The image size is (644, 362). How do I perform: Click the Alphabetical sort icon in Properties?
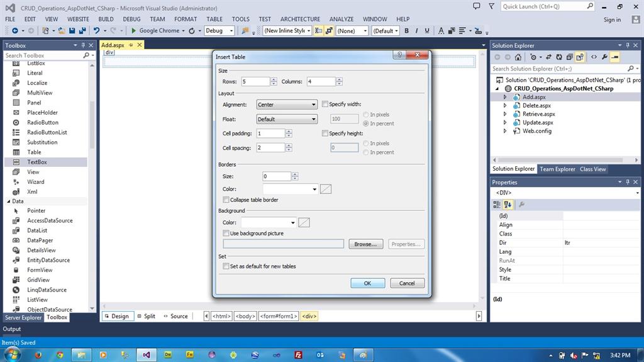(508, 205)
